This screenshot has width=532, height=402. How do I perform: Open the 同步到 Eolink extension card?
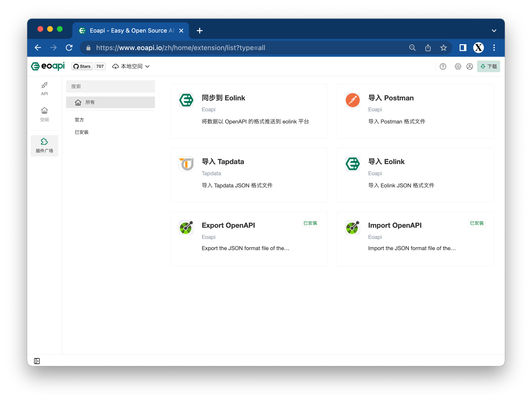[249, 111]
